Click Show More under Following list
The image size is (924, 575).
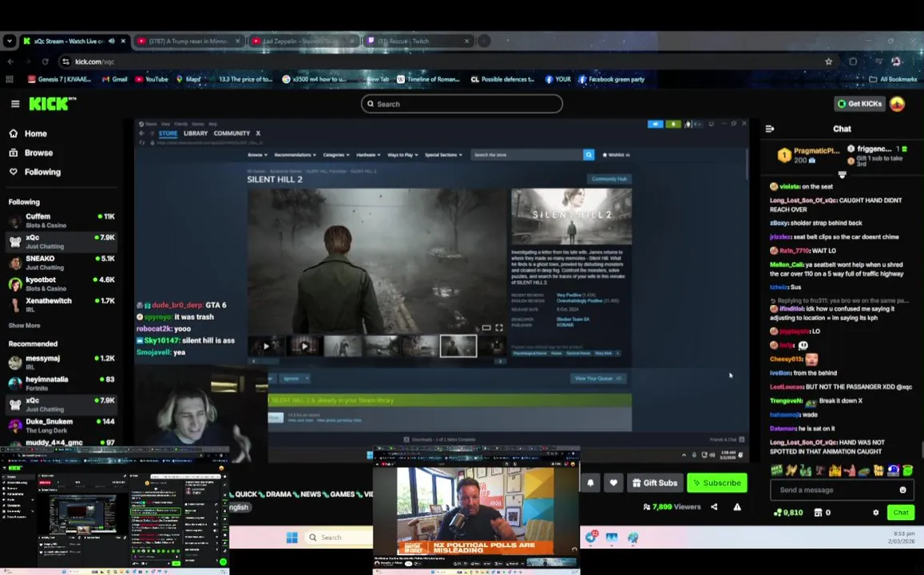(24, 325)
